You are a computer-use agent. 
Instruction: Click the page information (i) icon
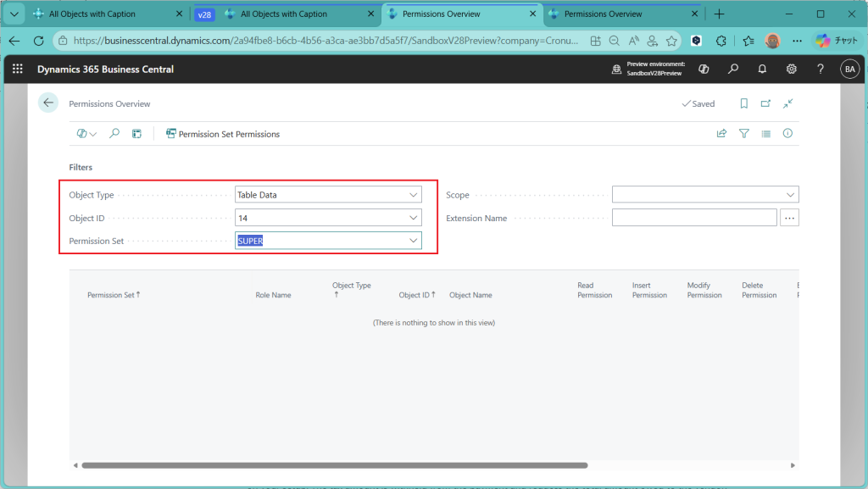(x=787, y=134)
